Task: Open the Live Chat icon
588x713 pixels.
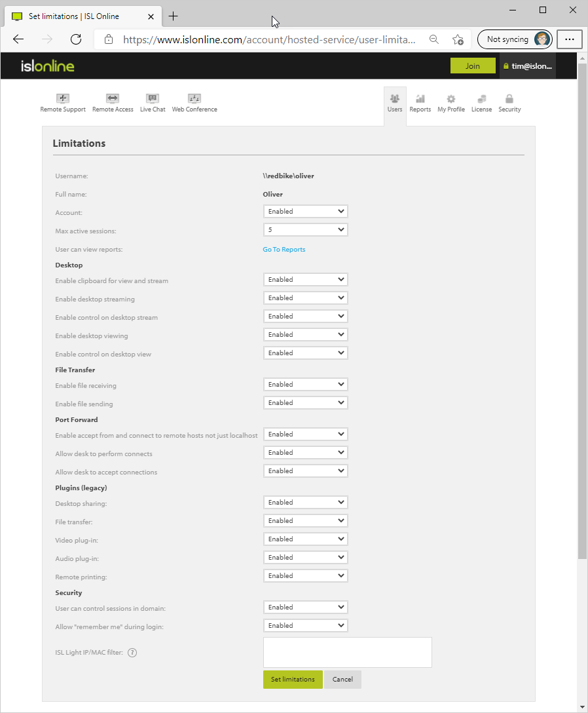Action: click(153, 99)
